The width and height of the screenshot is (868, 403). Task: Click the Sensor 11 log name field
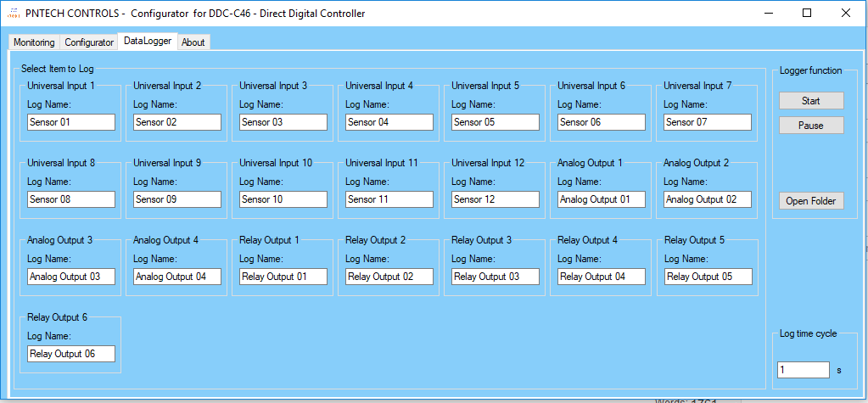pos(389,199)
